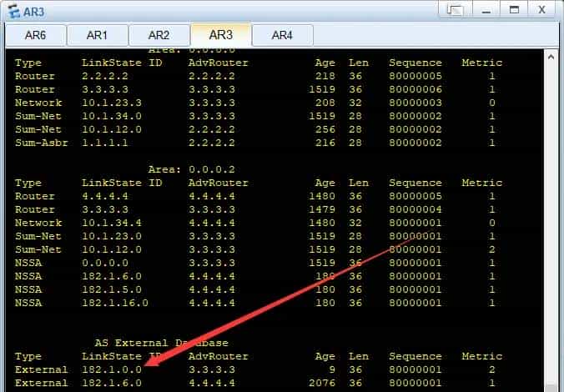The height and width of the screenshot is (392, 564).
Task: Click sequence value 80000006
Action: pyautogui.click(x=415, y=89)
